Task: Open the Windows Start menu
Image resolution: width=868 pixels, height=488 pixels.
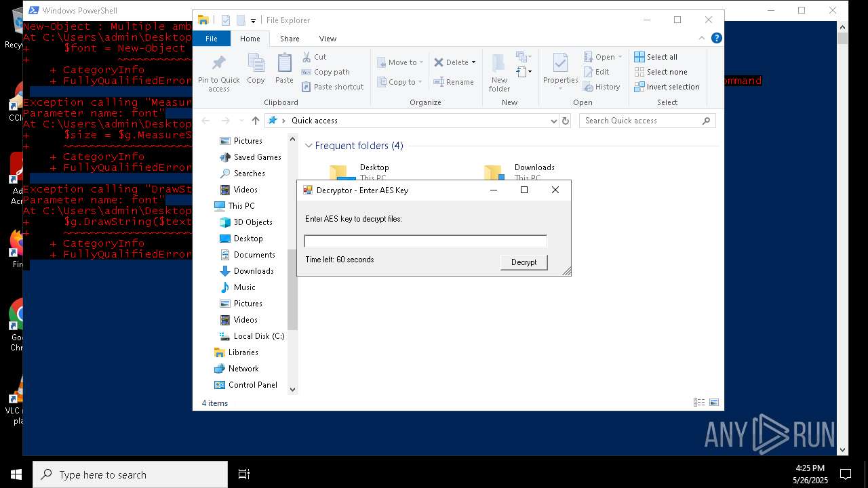Action: pyautogui.click(x=16, y=474)
